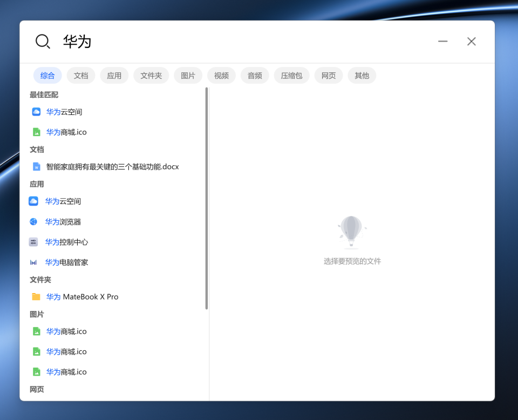Viewport: 518px width, 420px height.
Task: Launch 华为云空间 under 应用 section
Action: point(63,201)
